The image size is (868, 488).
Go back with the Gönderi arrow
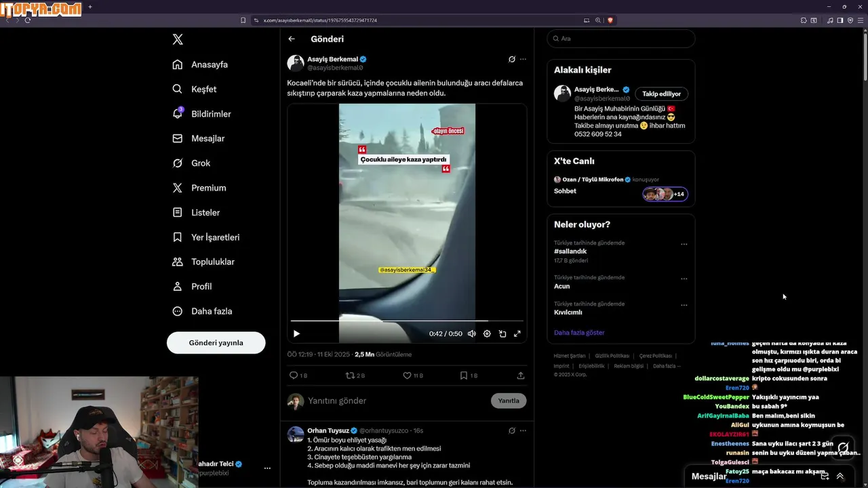pyautogui.click(x=292, y=39)
